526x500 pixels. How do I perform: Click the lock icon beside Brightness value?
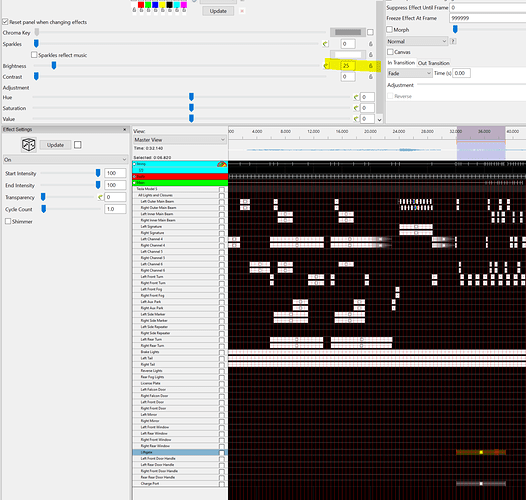click(371, 66)
